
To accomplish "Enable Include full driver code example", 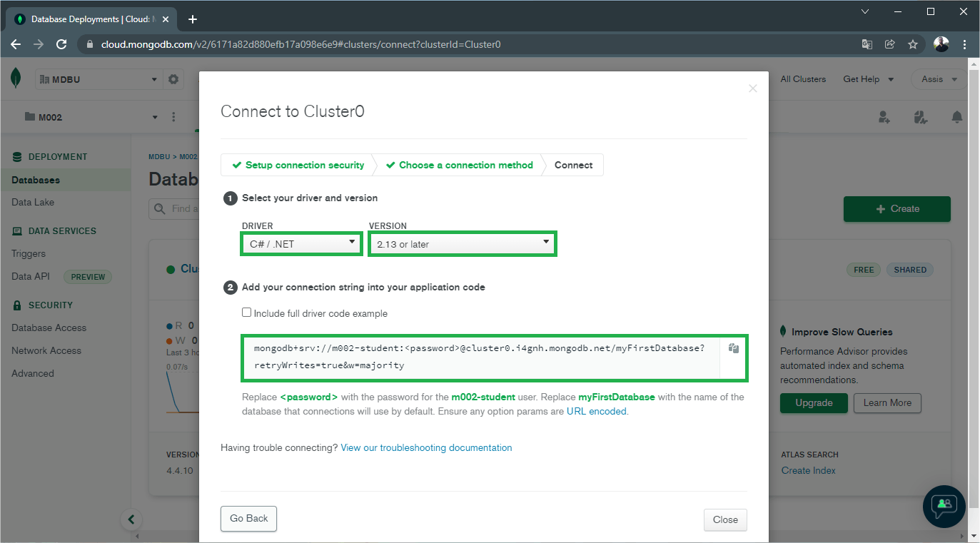I will [x=247, y=313].
